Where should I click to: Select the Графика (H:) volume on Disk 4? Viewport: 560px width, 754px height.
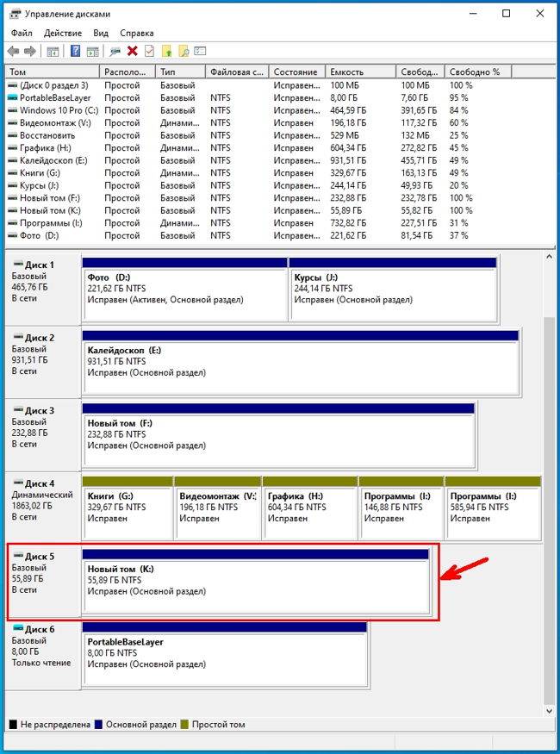click(310, 508)
